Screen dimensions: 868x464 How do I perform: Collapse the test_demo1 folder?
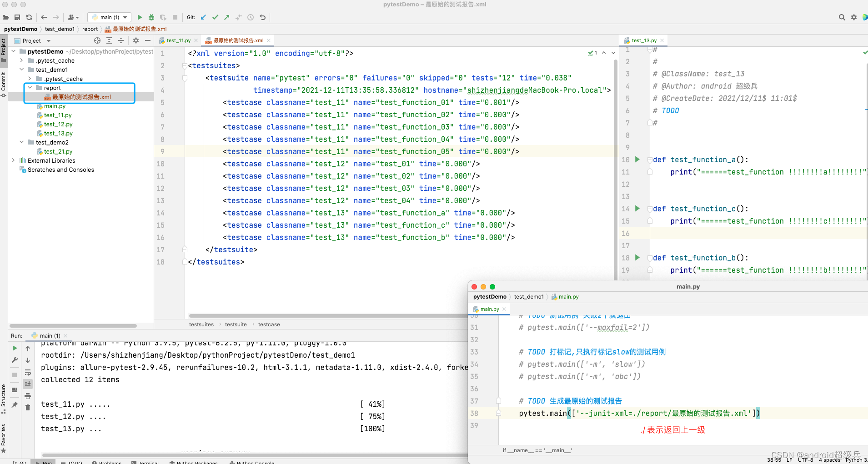click(22, 70)
